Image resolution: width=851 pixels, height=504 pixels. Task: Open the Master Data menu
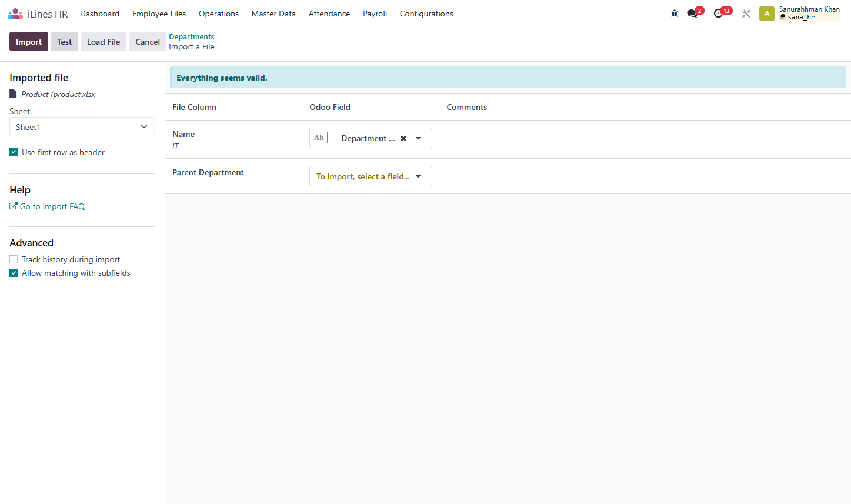273,14
